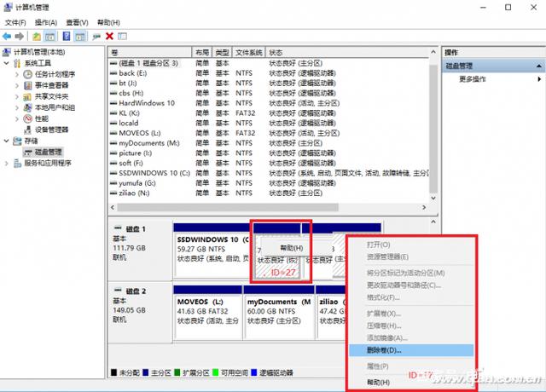
Task: Click the myDocuments partition block on disk 2
Action: pyautogui.click(x=279, y=312)
